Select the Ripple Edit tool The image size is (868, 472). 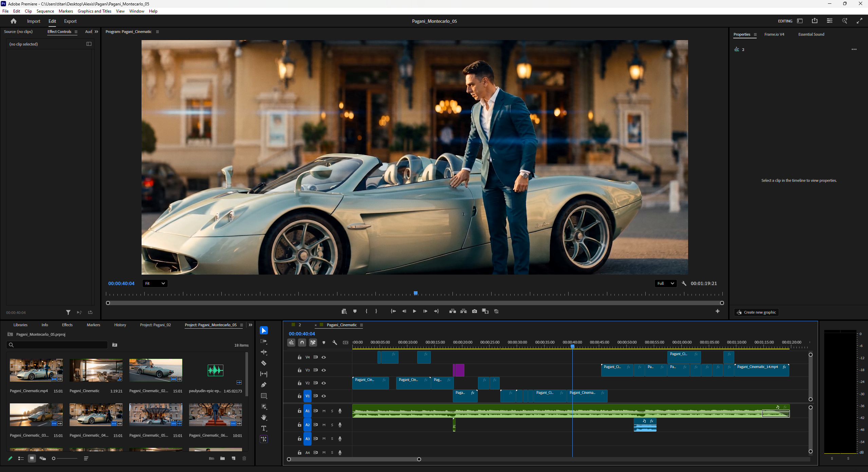point(264,352)
